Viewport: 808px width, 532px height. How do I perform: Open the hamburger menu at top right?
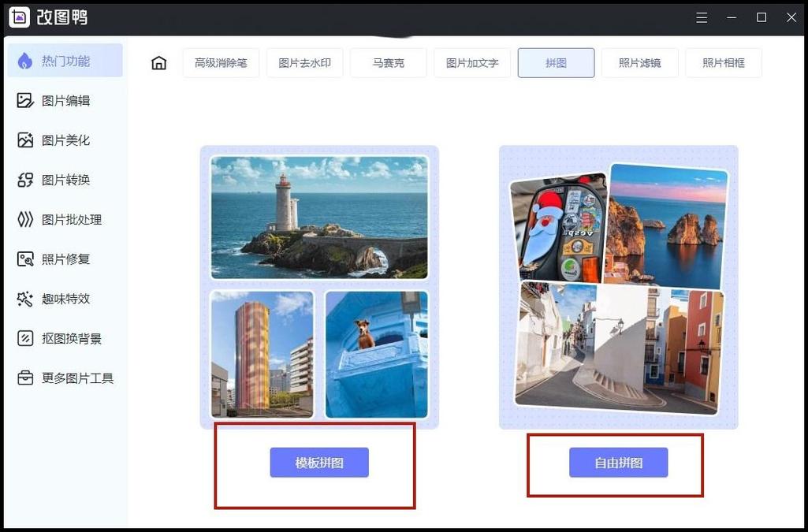(701, 17)
